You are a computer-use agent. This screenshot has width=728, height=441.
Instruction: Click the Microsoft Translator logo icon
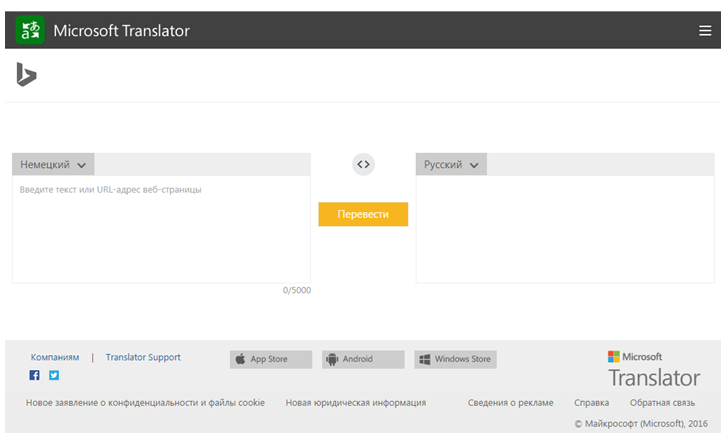click(x=30, y=30)
